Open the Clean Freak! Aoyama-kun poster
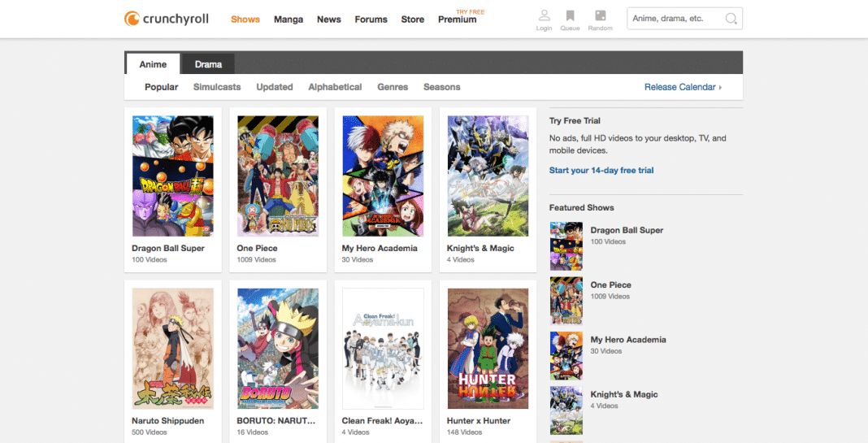The width and height of the screenshot is (868, 443). [383, 349]
